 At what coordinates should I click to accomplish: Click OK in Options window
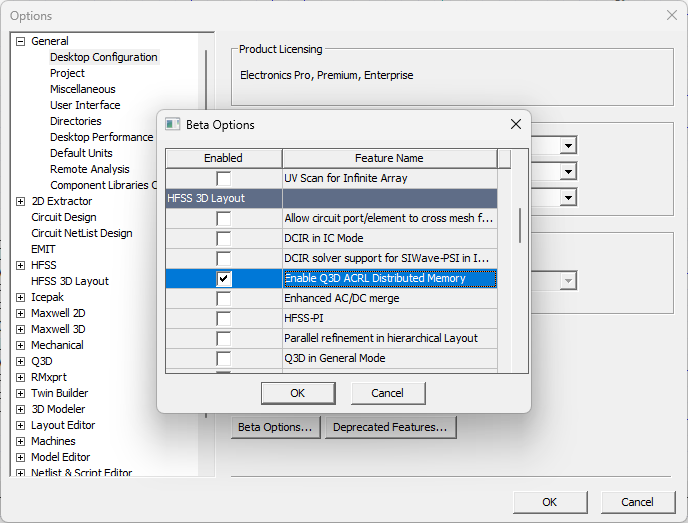(x=549, y=502)
